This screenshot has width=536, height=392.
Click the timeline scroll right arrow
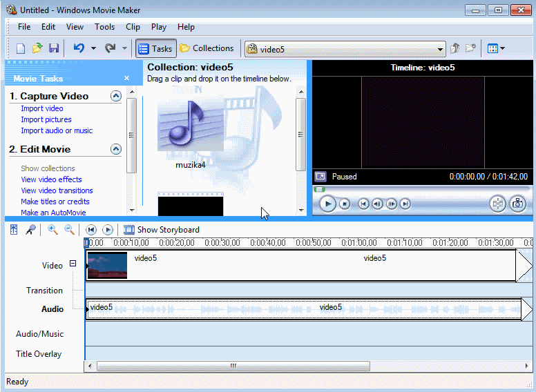[527, 366]
